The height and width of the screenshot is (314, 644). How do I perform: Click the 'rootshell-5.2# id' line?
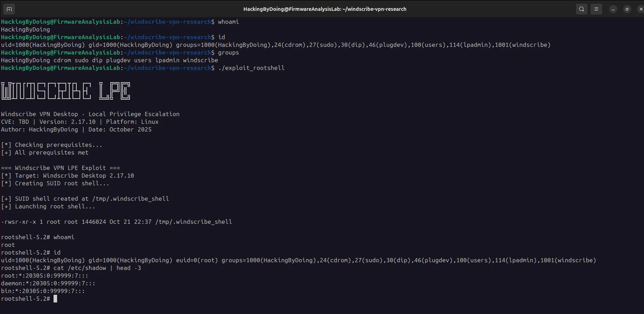(31, 252)
